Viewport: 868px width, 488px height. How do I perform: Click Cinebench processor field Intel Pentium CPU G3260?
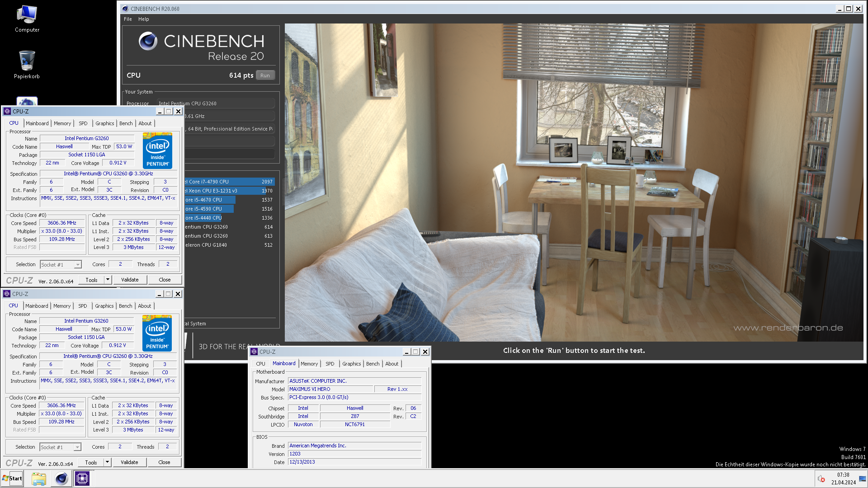216,103
